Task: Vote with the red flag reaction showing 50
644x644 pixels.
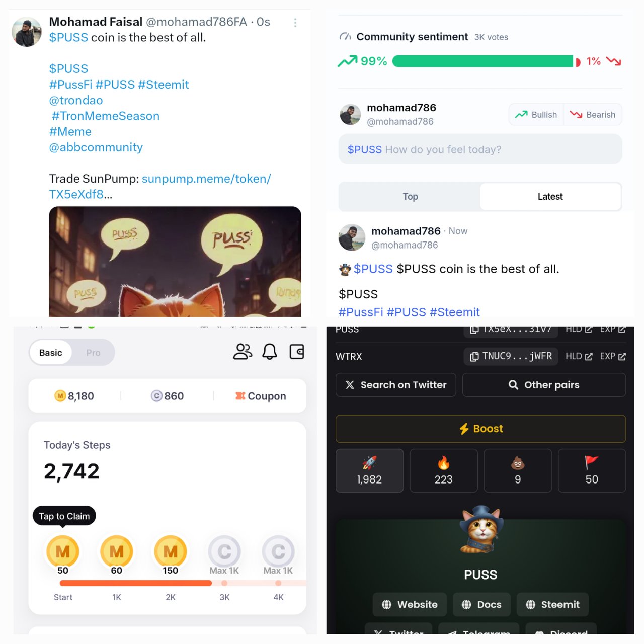Action: pos(592,470)
